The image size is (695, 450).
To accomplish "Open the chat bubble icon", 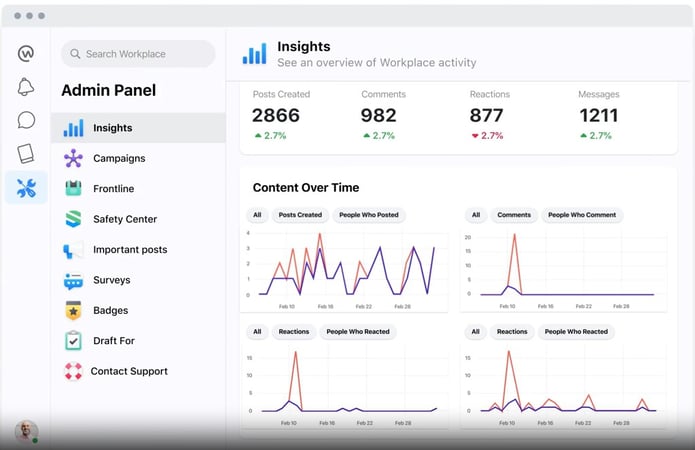I will [x=26, y=120].
